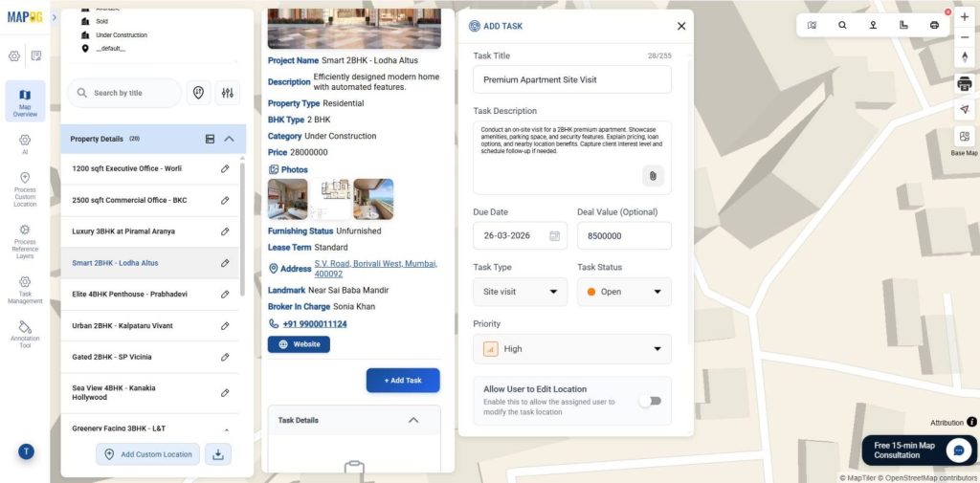Dismiss the top toolbar with red close badge
980x483 pixels.
click(x=948, y=11)
